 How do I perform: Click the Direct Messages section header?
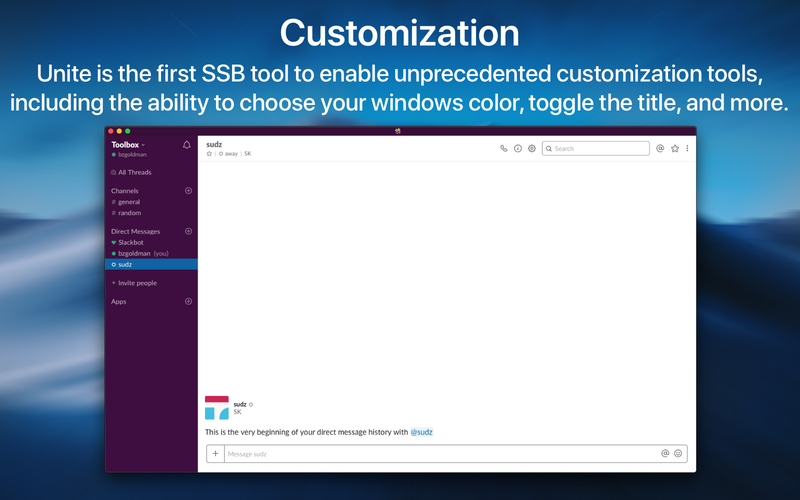(x=135, y=232)
